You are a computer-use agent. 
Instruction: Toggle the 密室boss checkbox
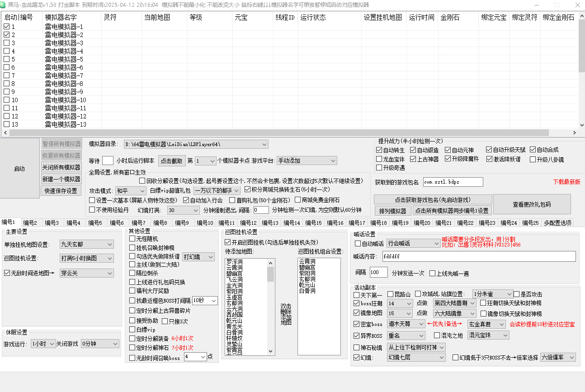(x=356, y=324)
